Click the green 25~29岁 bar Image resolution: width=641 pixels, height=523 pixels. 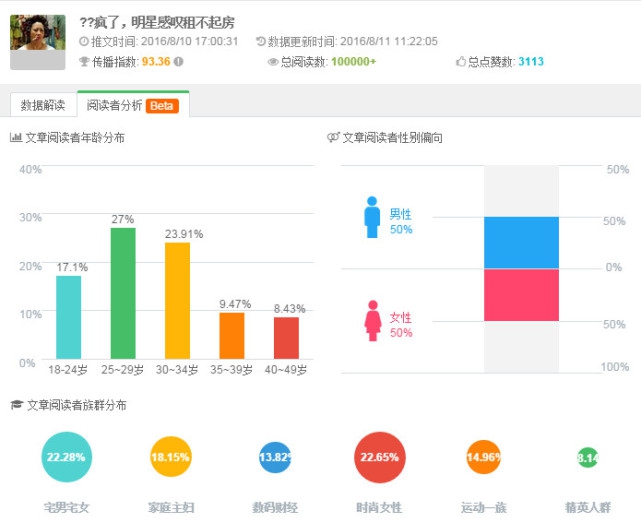click(123, 293)
